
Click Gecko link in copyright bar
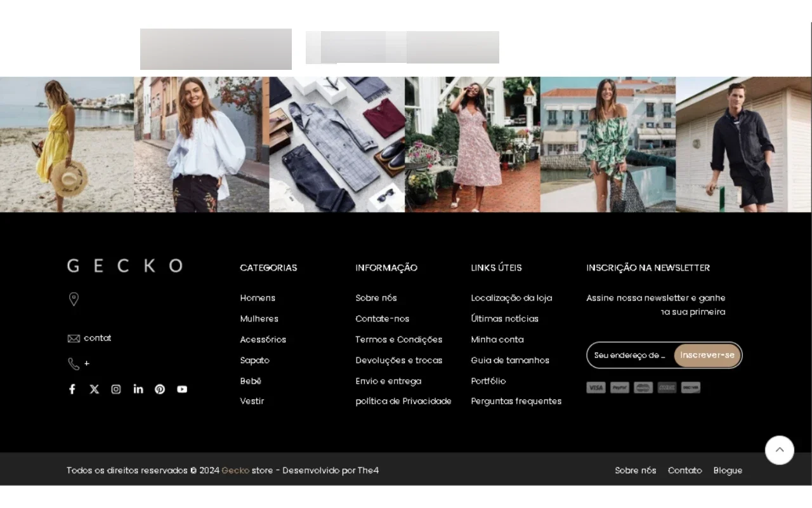coord(235,471)
